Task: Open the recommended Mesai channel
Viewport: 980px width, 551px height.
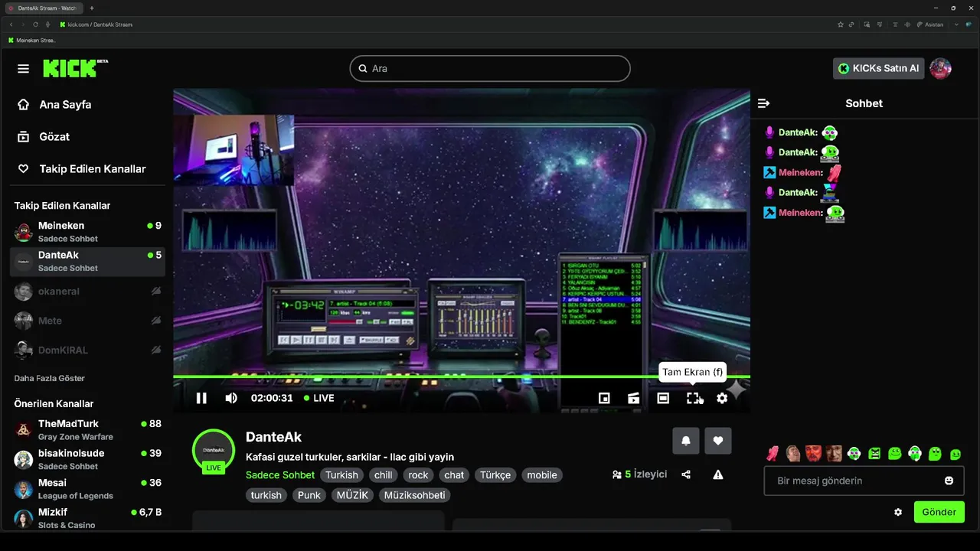Action: pyautogui.click(x=87, y=489)
